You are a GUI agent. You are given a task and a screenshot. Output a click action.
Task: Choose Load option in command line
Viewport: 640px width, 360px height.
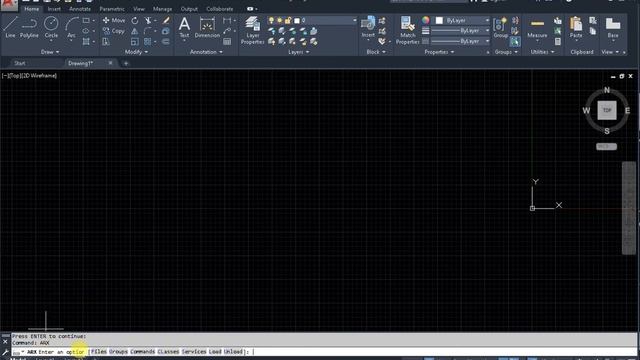click(215, 351)
